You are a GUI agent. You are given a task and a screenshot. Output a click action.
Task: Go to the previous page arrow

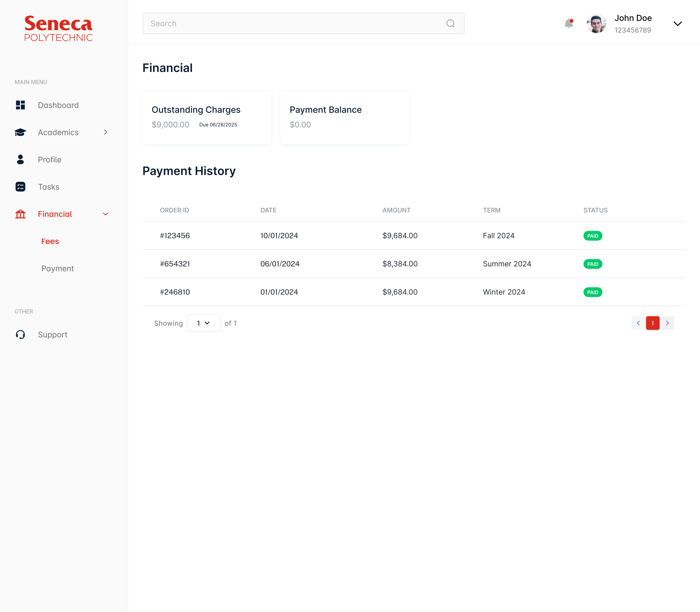638,323
